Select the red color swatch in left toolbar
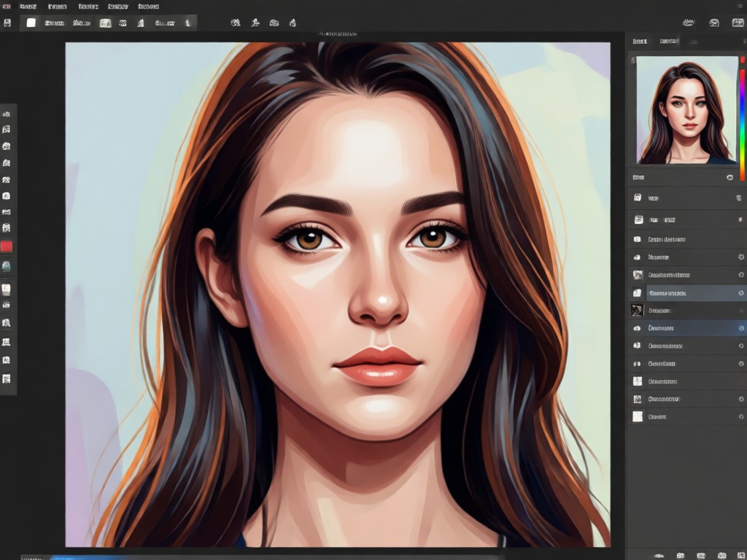 (6, 246)
